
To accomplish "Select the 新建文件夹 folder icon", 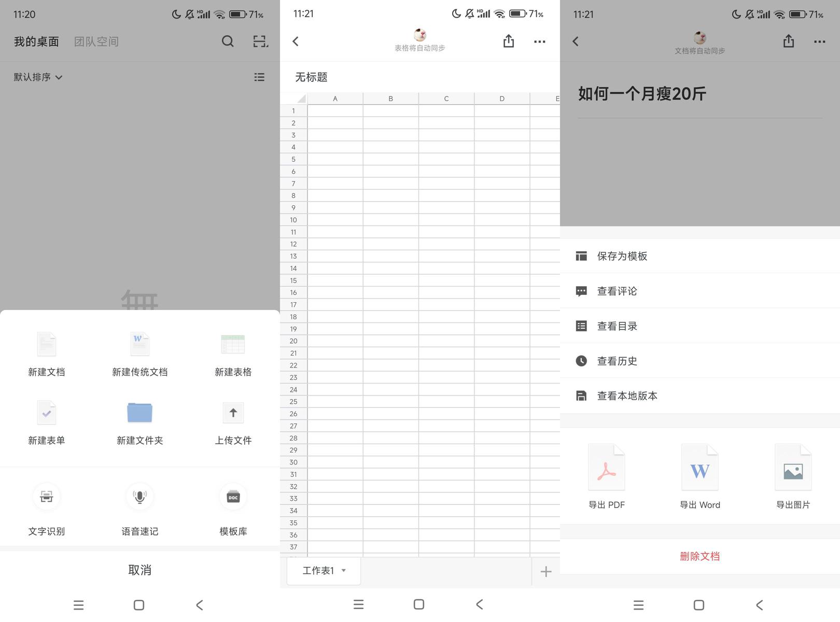I will coord(139,413).
